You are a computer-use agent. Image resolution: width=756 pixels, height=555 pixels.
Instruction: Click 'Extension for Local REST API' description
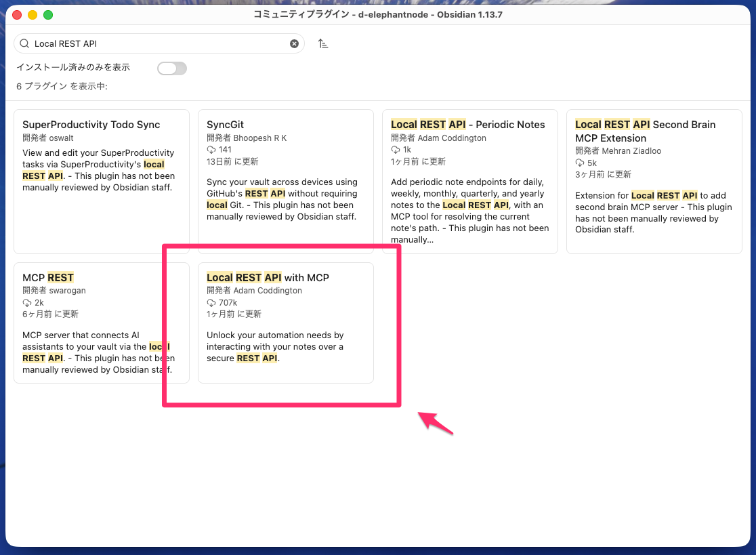coord(653,213)
